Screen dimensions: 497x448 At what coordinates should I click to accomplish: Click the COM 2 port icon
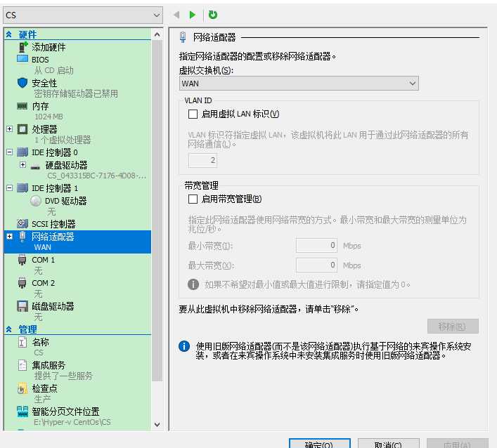(22, 283)
